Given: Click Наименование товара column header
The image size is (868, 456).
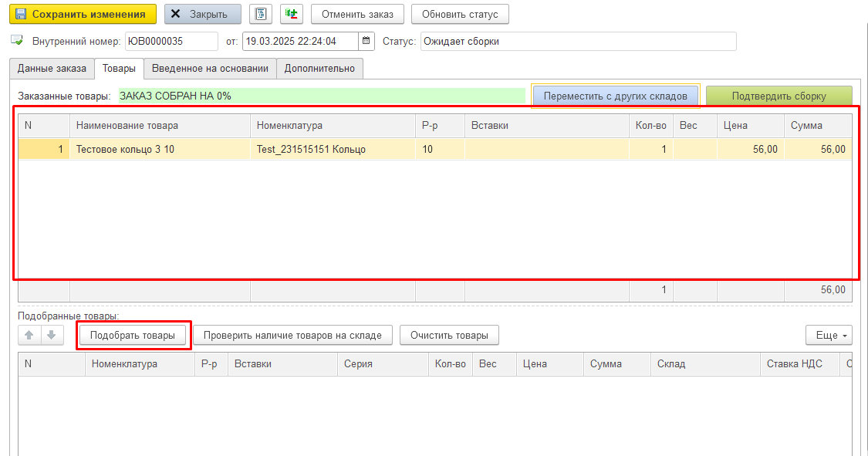Looking at the screenshot, I should click(160, 126).
